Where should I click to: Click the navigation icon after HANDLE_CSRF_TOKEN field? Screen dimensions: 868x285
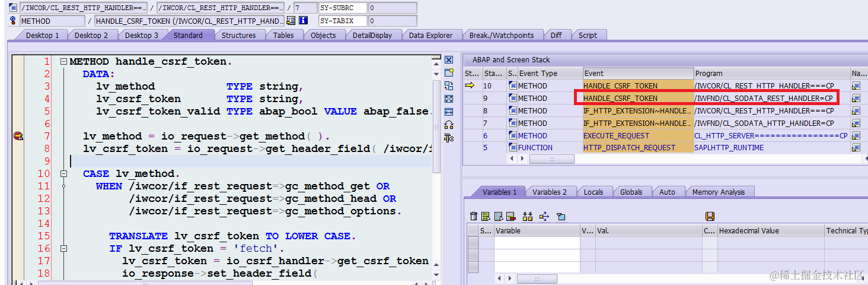(x=291, y=21)
